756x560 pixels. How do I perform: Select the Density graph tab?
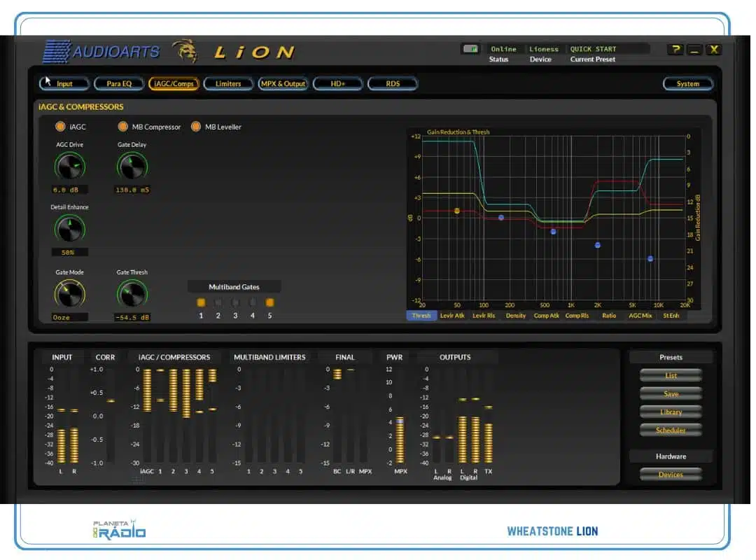click(x=515, y=316)
